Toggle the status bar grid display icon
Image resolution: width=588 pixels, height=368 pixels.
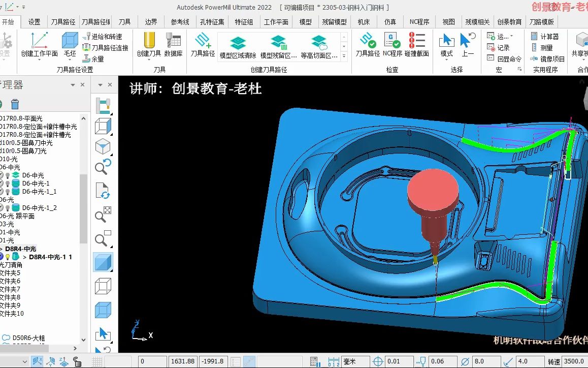click(97, 361)
